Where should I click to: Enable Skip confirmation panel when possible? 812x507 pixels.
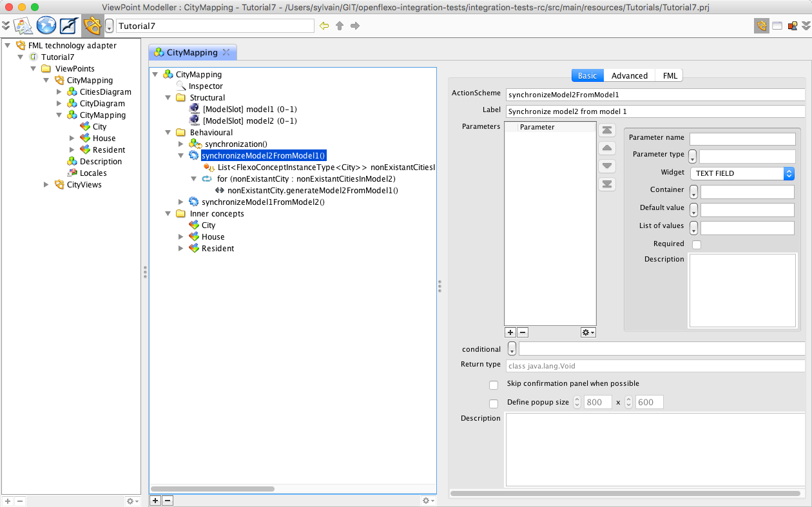[494, 385]
